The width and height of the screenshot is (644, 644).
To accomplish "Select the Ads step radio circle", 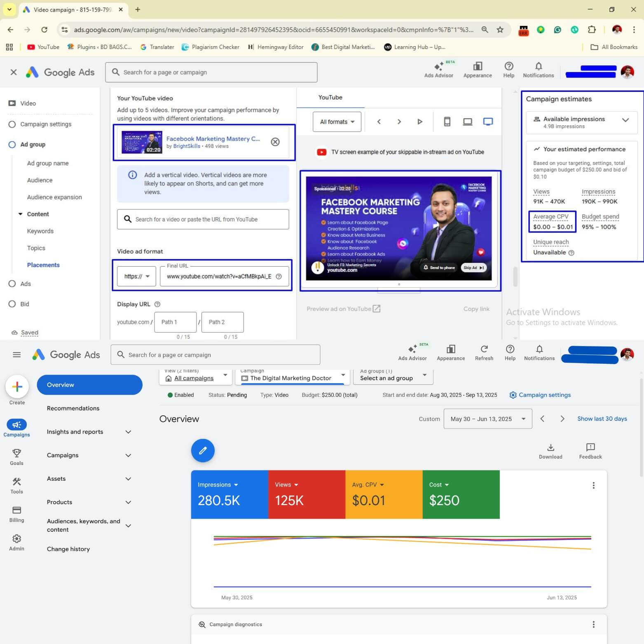I will 12,283.
